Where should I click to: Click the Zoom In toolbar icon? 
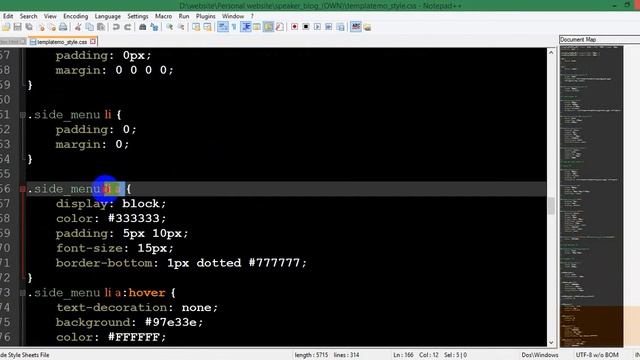[x=169, y=27]
